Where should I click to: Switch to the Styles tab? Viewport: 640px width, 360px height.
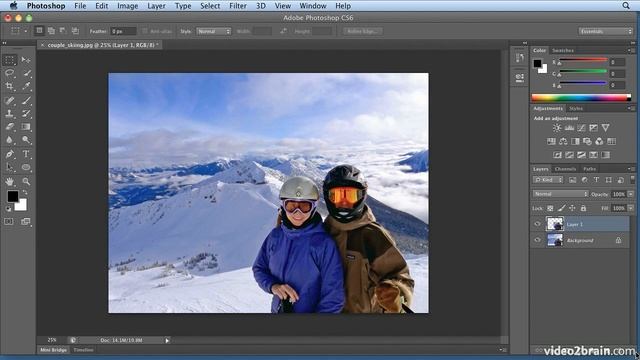[x=576, y=109]
